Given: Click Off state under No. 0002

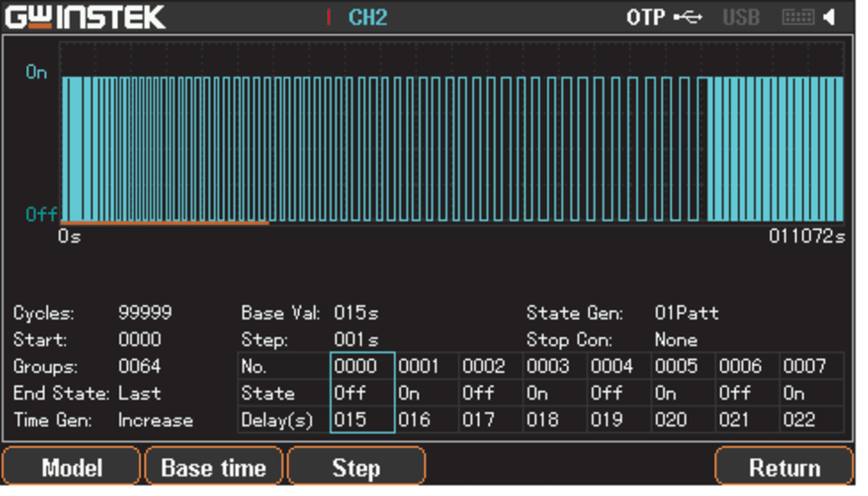Looking at the screenshot, I should point(490,393).
